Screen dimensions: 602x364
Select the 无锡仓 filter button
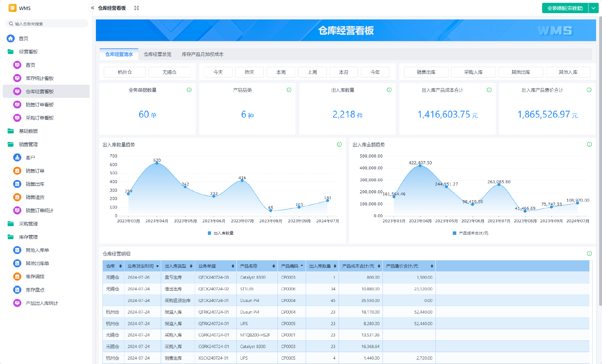[x=169, y=72]
